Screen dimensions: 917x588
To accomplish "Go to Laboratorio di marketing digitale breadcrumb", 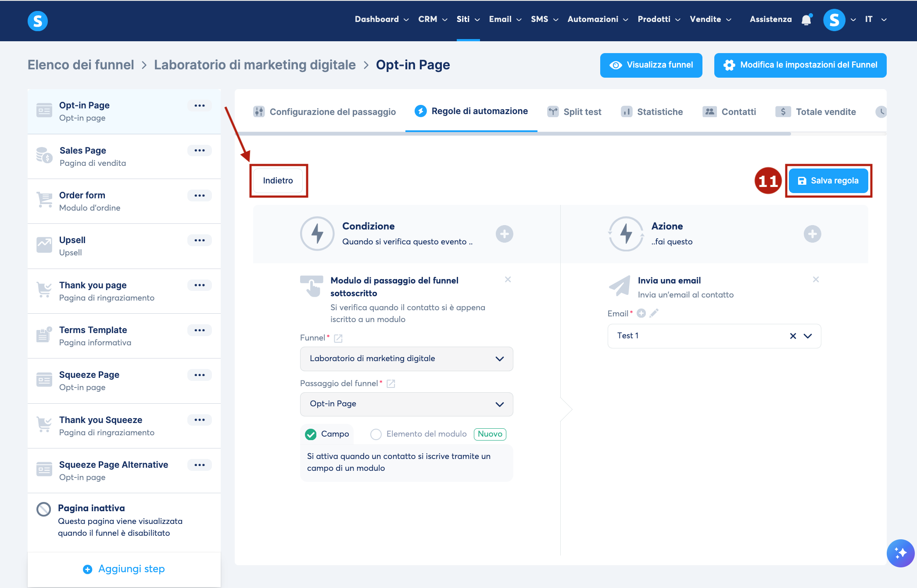I will 255,65.
